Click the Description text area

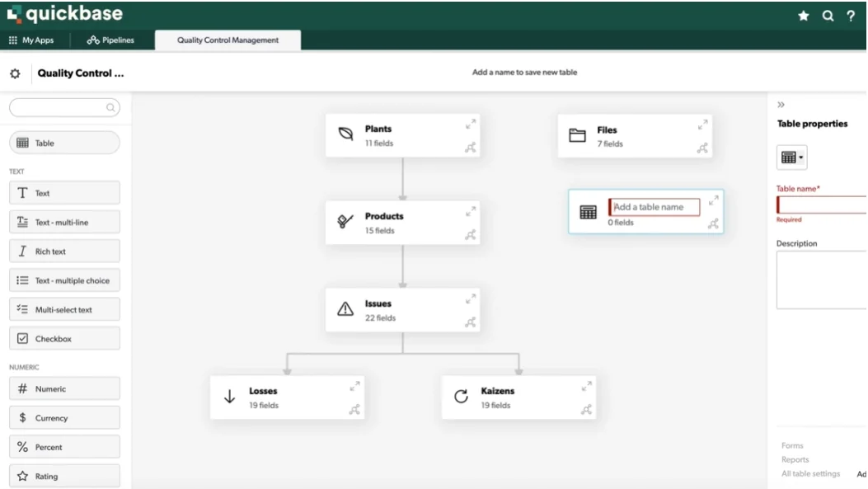[822, 280]
